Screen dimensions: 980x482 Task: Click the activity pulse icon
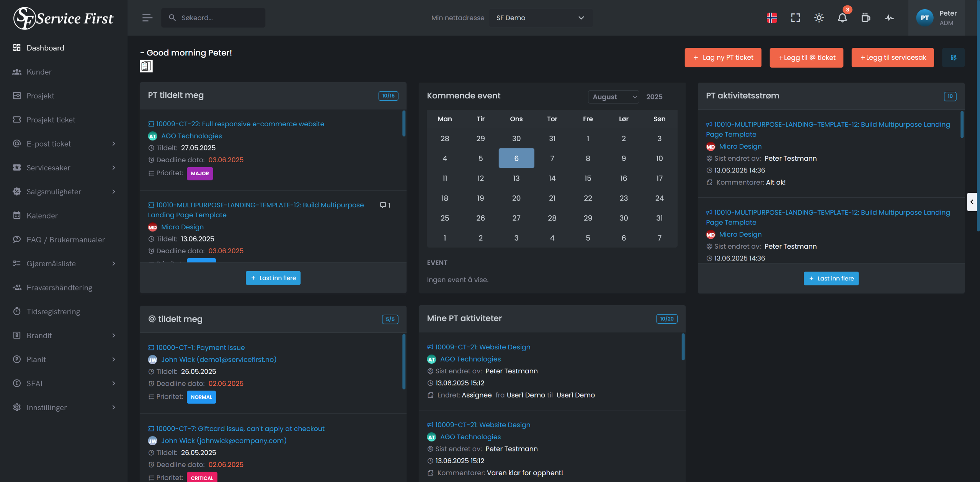889,18
